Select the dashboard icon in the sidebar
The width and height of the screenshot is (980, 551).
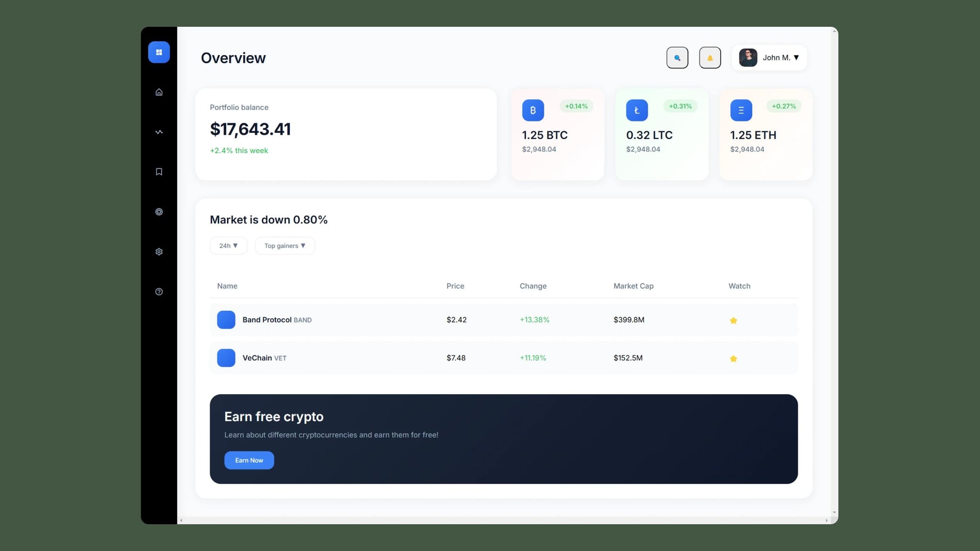click(x=158, y=52)
